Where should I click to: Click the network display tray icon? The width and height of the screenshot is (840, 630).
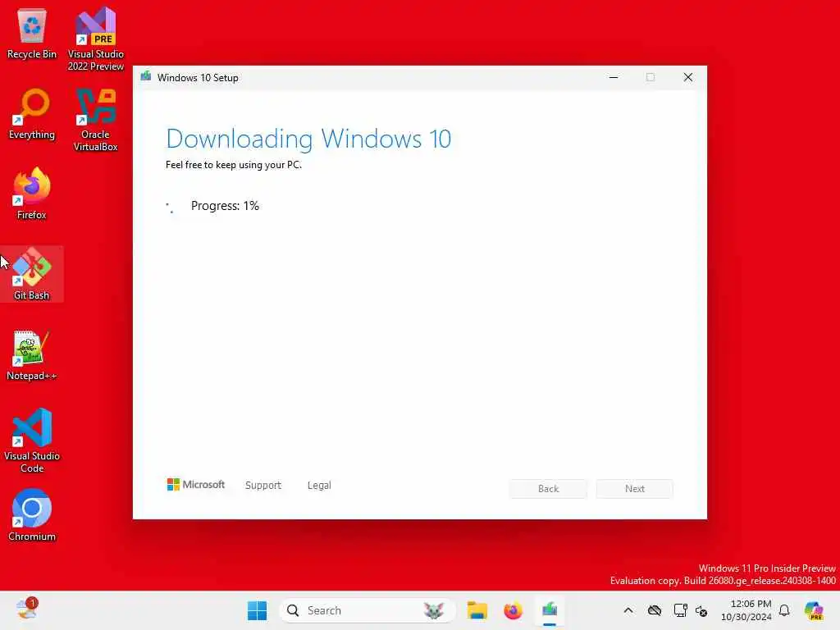point(680,610)
